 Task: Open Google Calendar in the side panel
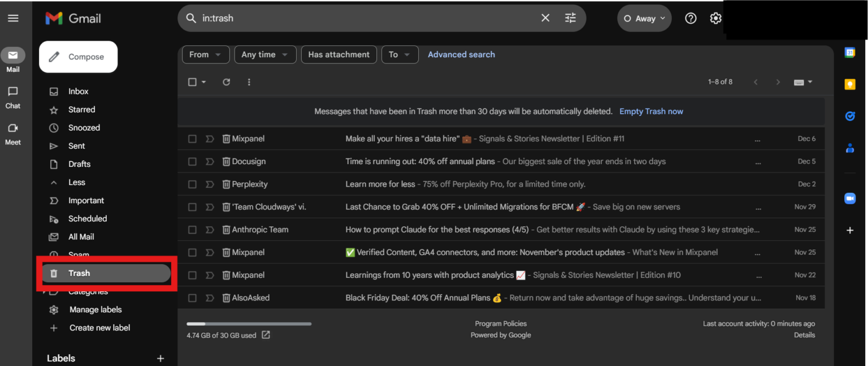click(x=850, y=51)
